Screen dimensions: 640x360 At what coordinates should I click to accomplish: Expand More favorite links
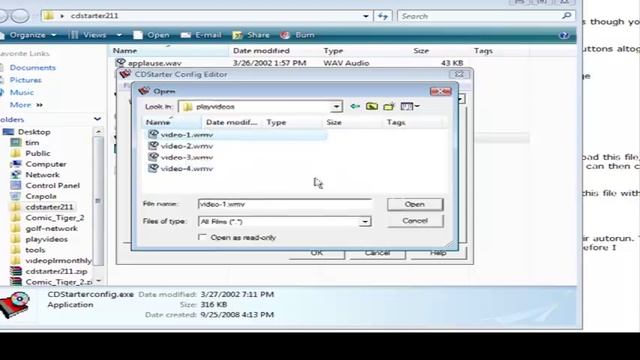click(26, 105)
